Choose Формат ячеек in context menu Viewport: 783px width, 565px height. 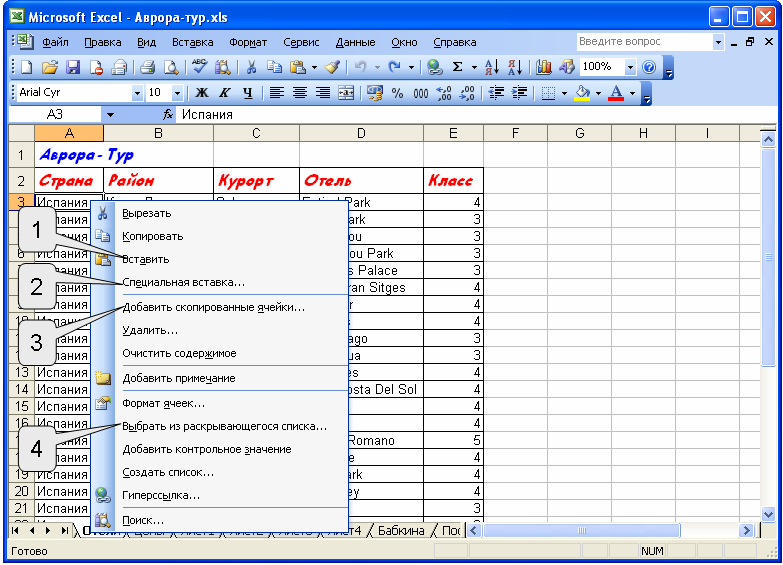pyautogui.click(x=220, y=403)
